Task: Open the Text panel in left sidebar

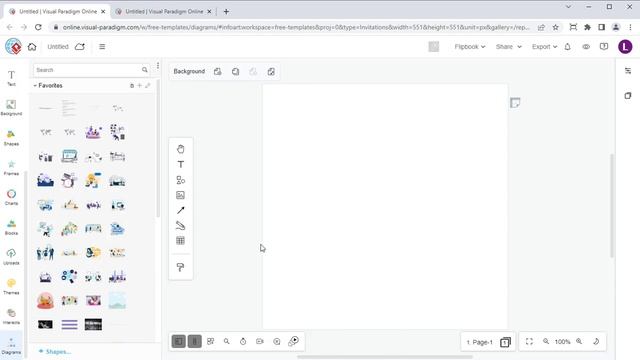Action: tap(11, 78)
